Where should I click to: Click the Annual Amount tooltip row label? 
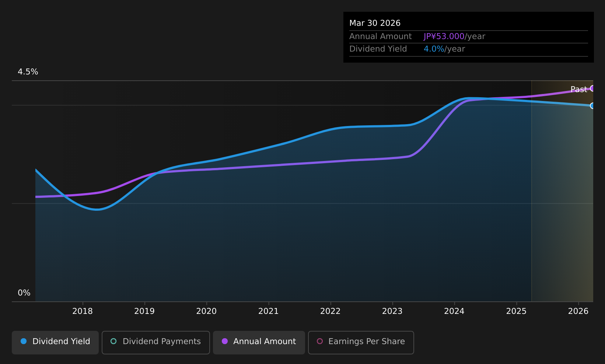381,36
